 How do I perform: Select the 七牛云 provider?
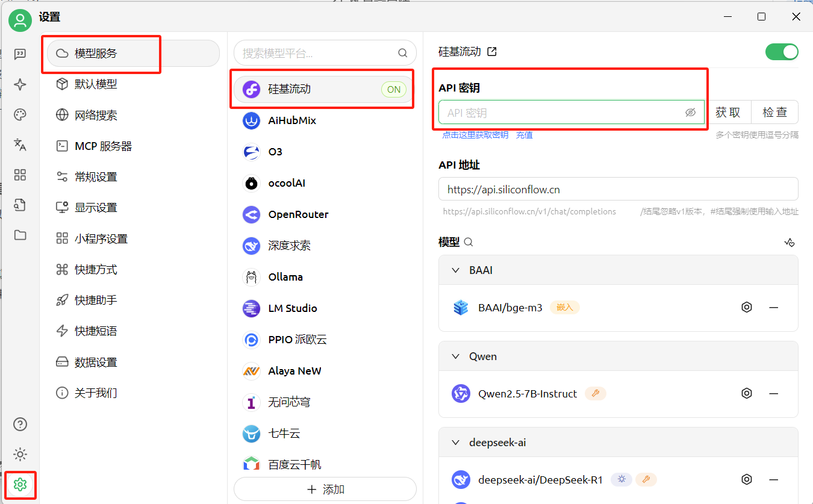[x=324, y=434]
